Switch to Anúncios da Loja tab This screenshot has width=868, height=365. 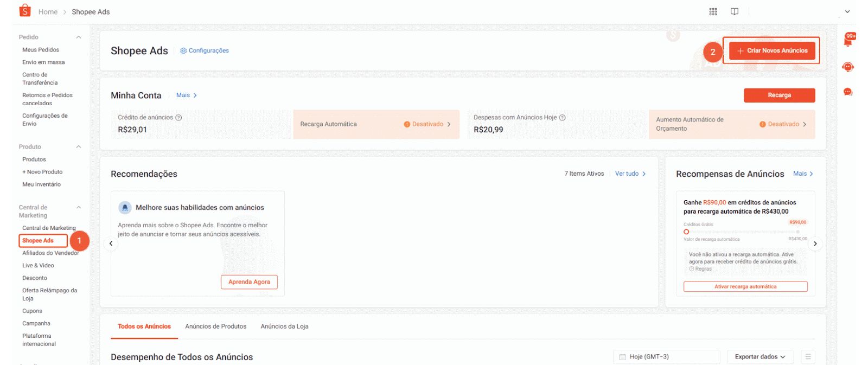[x=284, y=326]
